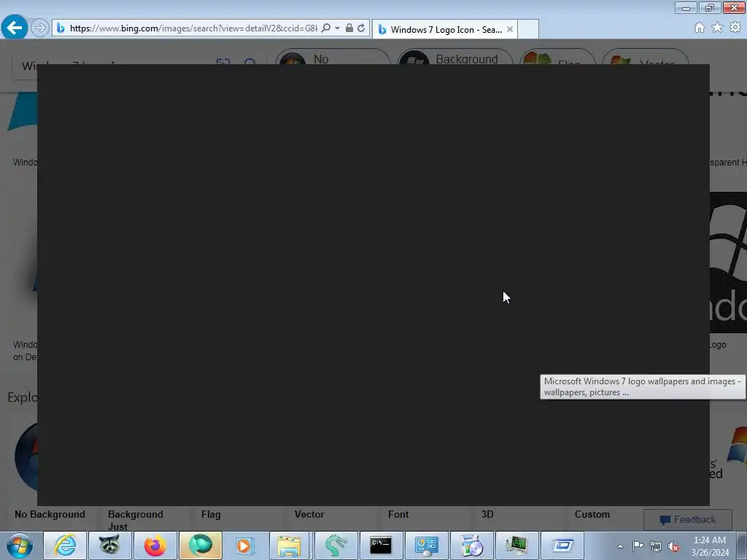Refresh the page with the reload icon

tap(362, 28)
